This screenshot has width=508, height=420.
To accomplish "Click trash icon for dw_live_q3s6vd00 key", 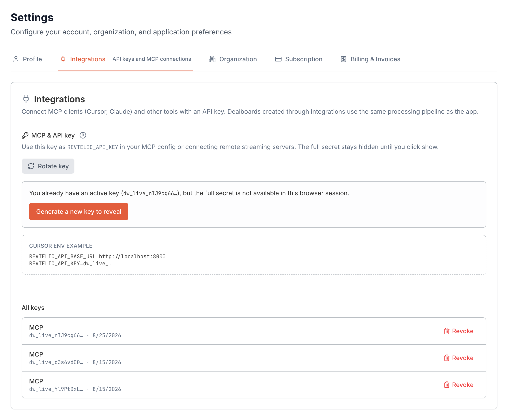I will tap(446, 358).
